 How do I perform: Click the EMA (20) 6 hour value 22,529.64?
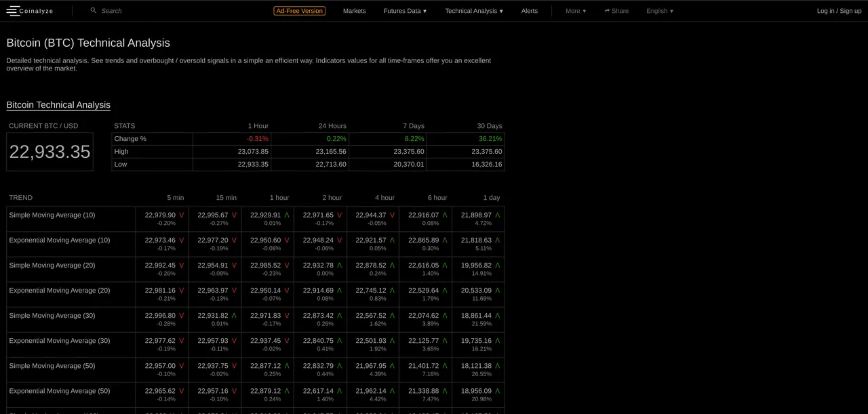pyautogui.click(x=423, y=291)
